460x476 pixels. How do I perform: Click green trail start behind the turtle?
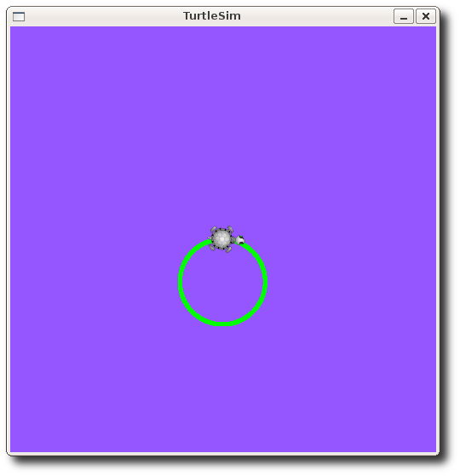point(207,242)
